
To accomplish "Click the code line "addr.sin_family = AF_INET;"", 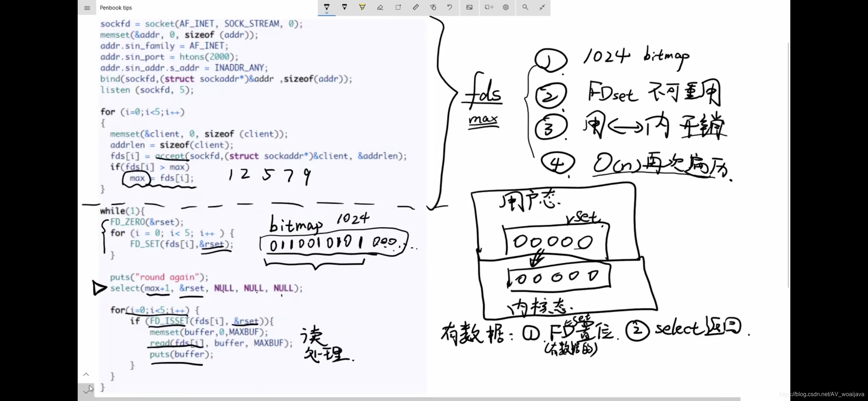I will click(x=164, y=46).
